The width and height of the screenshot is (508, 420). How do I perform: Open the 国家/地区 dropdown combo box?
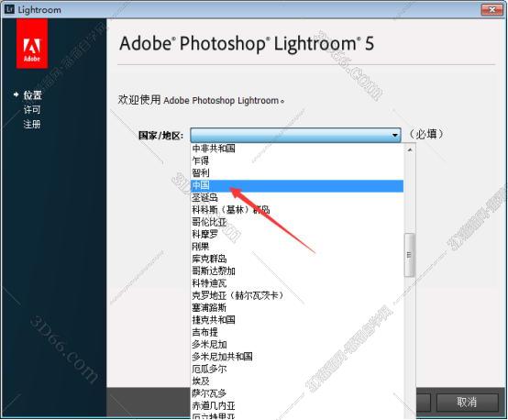tap(295, 135)
